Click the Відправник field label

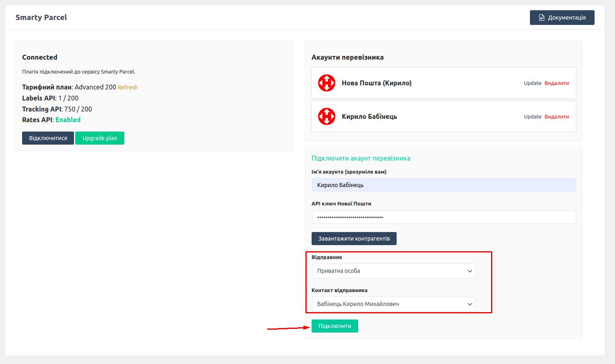[327, 257]
